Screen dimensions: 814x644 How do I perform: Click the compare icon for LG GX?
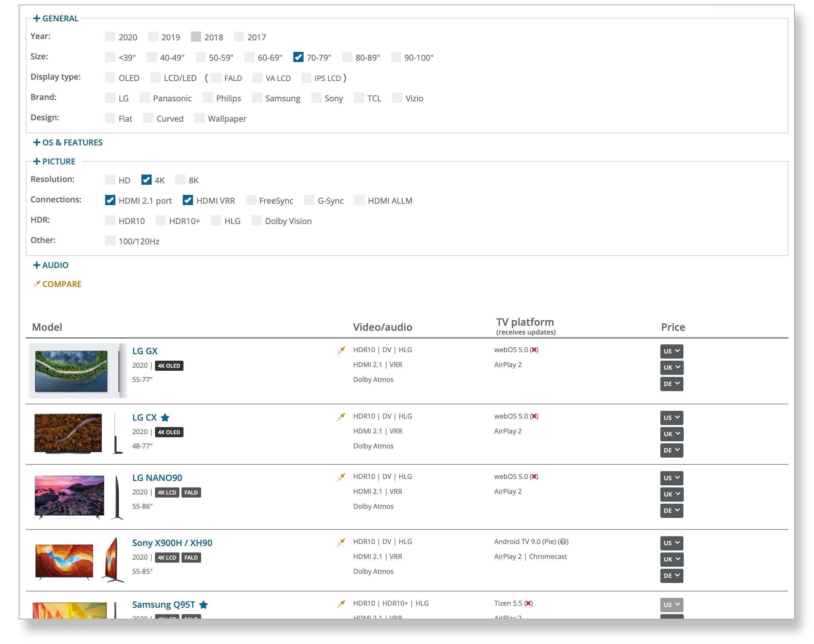coord(341,350)
